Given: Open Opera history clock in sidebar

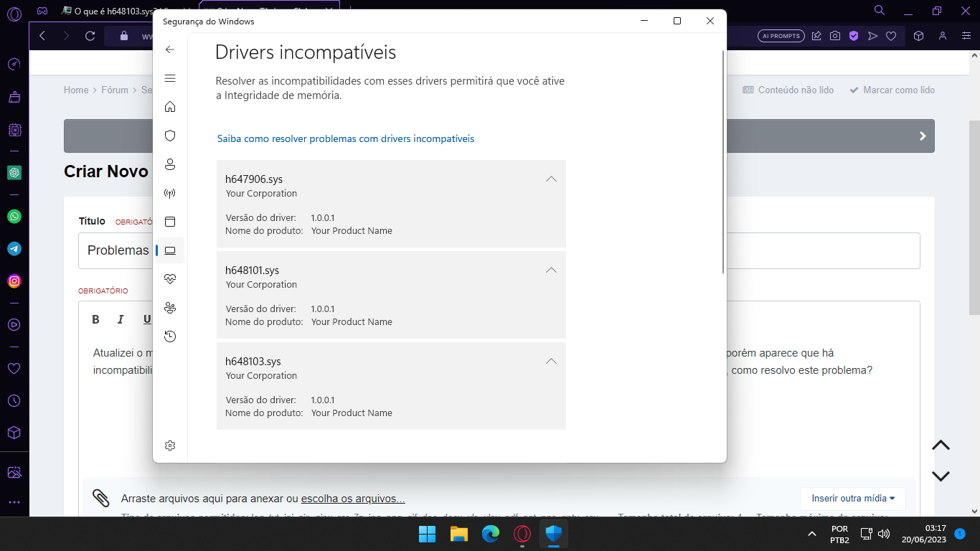Looking at the screenshot, I should point(14,401).
